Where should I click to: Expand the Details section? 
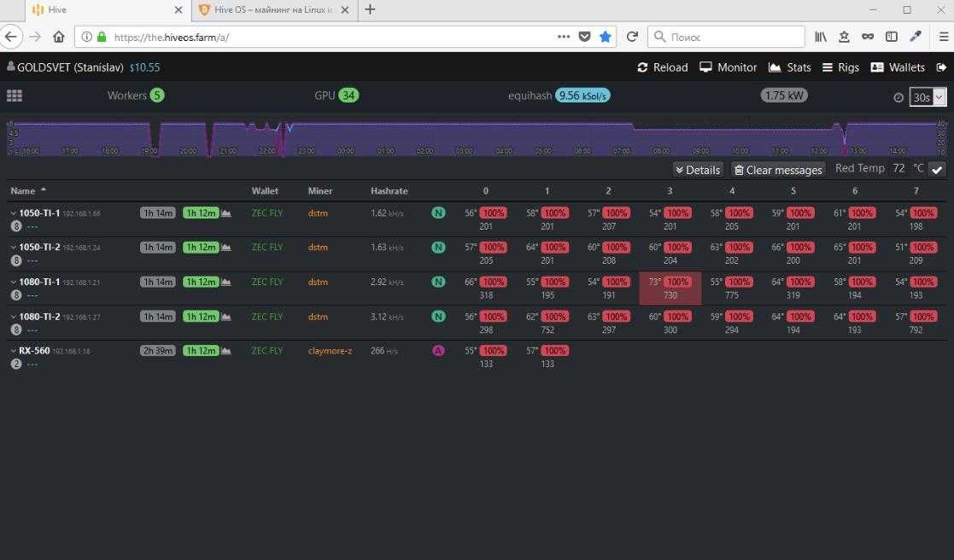pos(697,170)
